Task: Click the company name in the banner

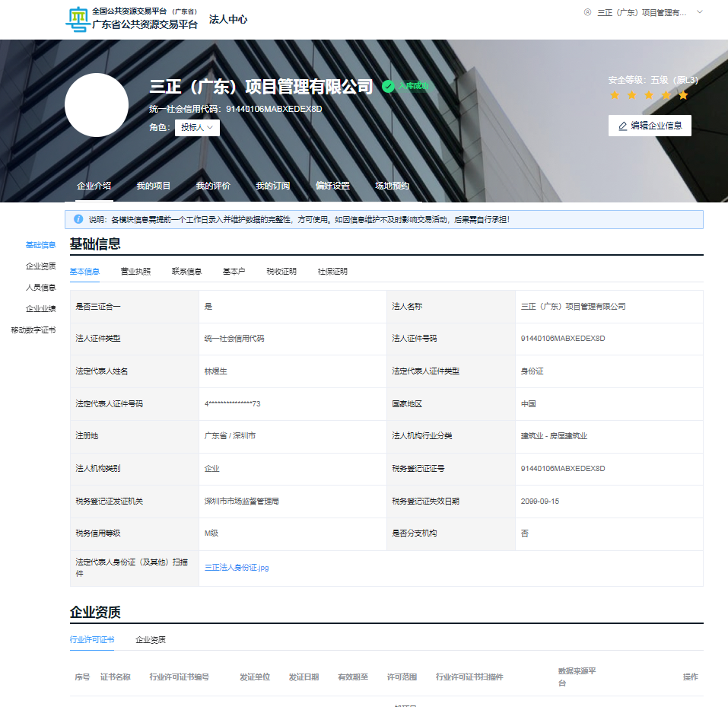Action: (262, 87)
